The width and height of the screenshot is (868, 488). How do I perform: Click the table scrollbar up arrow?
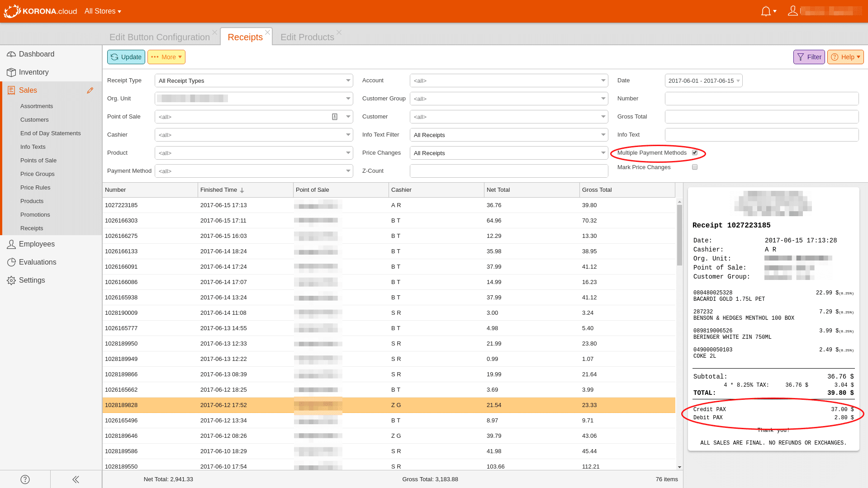(x=679, y=201)
